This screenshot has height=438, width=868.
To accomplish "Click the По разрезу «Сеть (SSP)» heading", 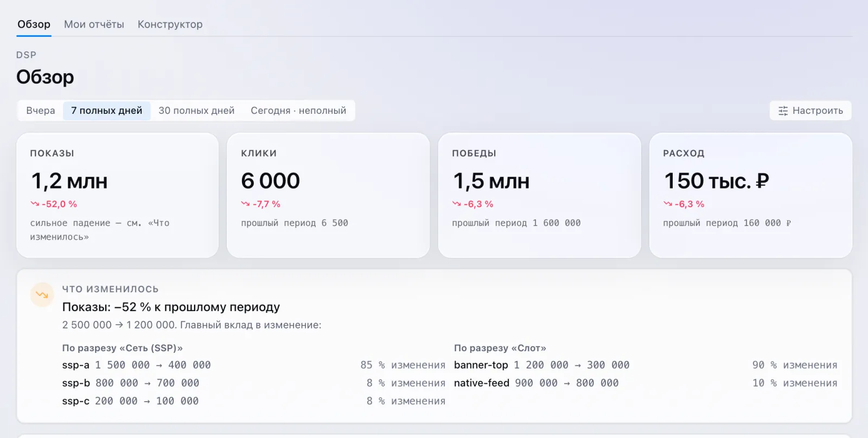I will tap(123, 348).
